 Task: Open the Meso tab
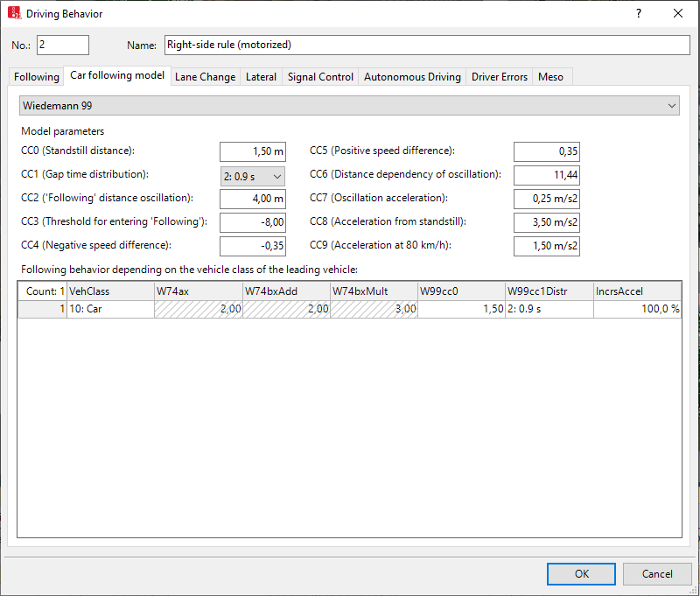coord(550,77)
